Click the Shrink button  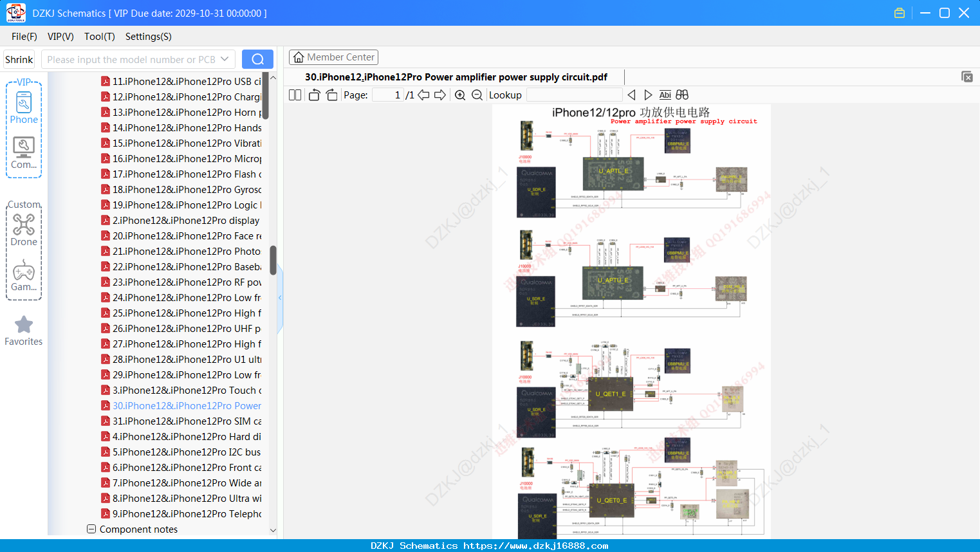pyautogui.click(x=19, y=59)
